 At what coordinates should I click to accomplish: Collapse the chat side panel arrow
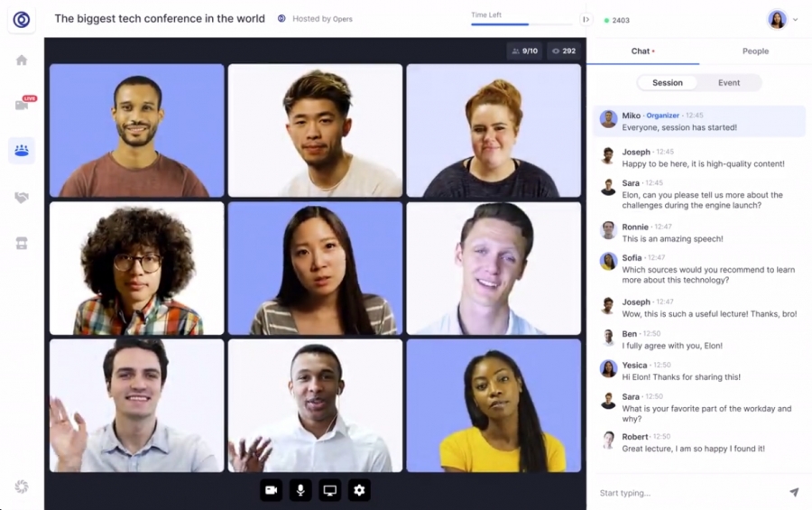(x=586, y=20)
